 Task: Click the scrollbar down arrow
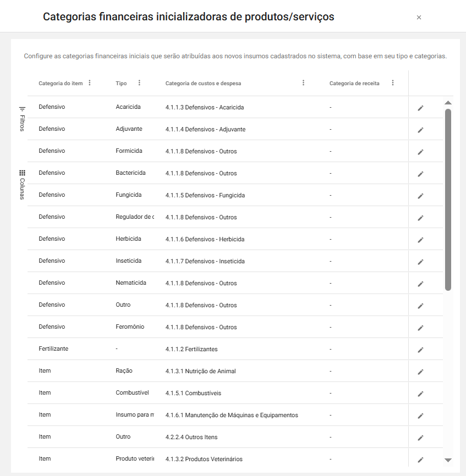448,460
